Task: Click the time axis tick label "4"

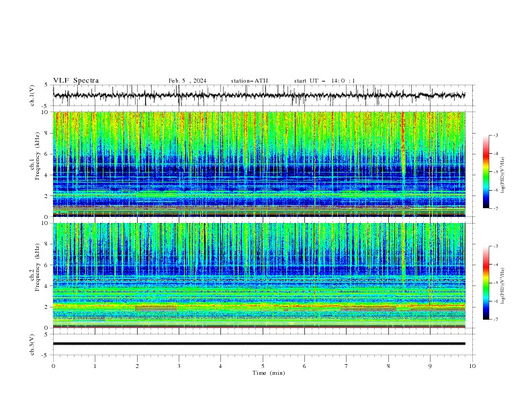Action: [220, 366]
